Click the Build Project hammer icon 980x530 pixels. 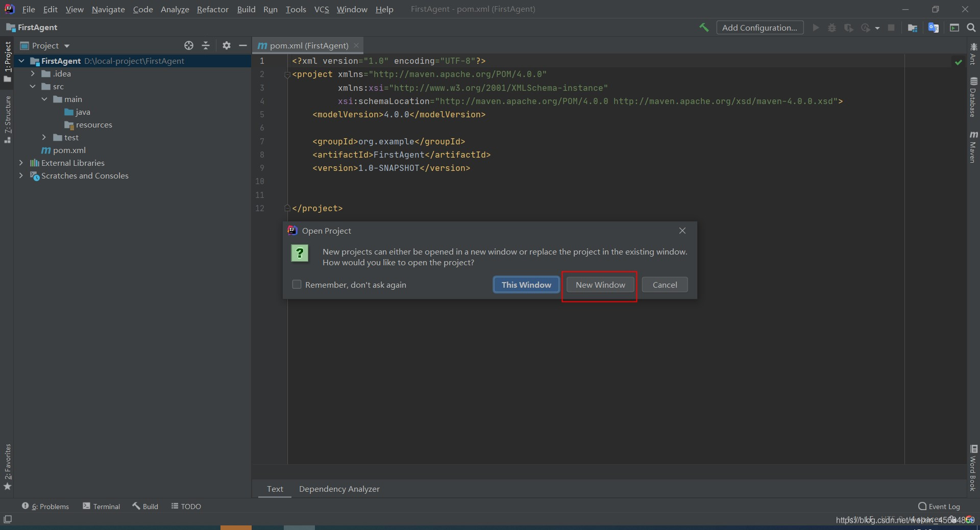[x=704, y=28]
